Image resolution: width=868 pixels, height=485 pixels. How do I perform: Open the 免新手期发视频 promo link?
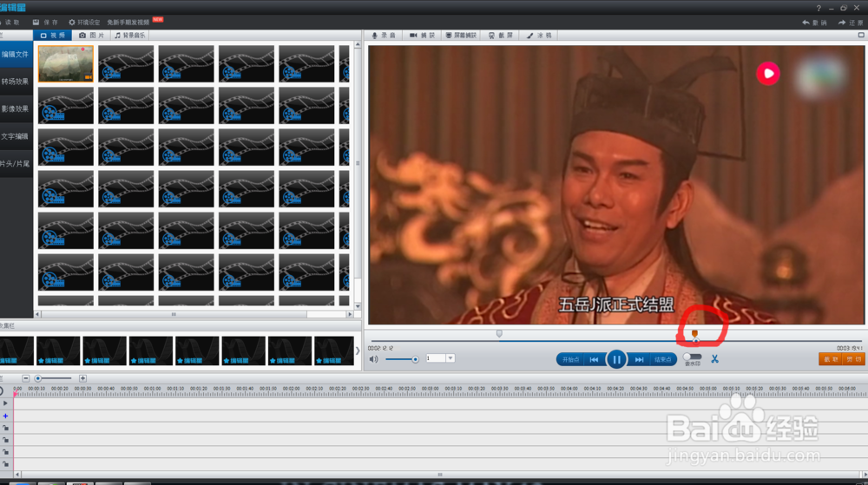pyautogui.click(x=128, y=22)
